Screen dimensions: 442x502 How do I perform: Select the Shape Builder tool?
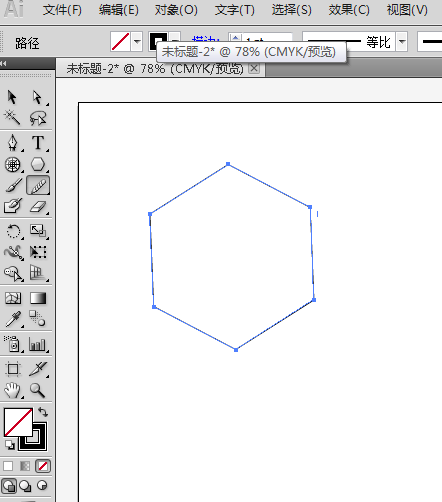click(x=13, y=273)
